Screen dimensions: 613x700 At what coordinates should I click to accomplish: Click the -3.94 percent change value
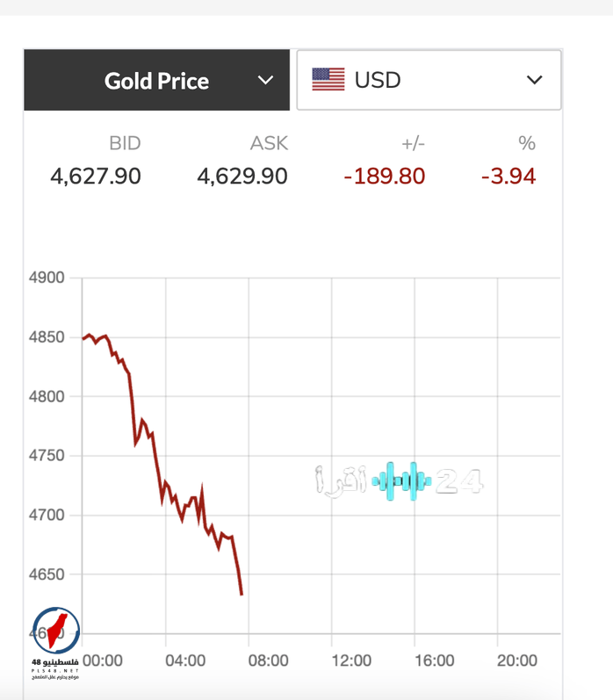click(x=508, y=176)
